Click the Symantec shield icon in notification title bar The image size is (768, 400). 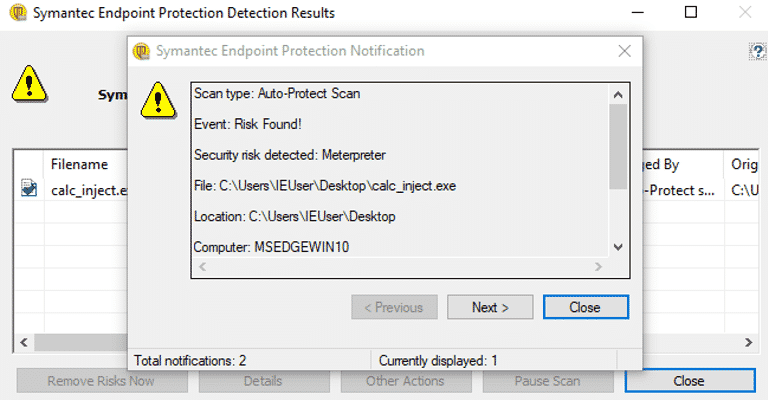coord(141,51)
